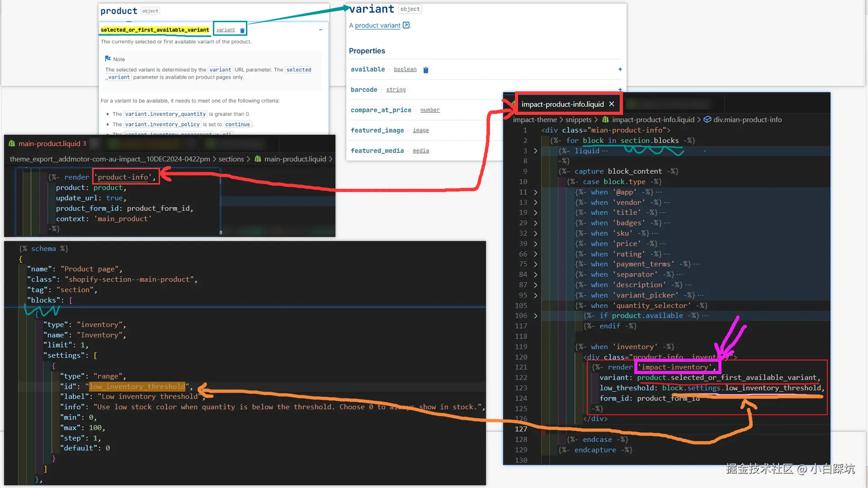This screenshot has height=488, width=868.
Task: Expand the folded 'vendor' when block
Action: pos(536,203)
